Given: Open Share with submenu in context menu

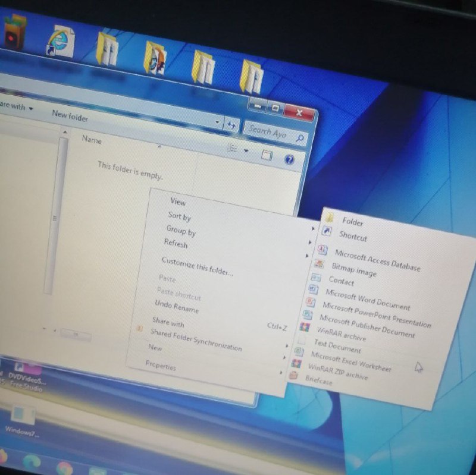Looking at the screenshot, I should coord(168,322).
